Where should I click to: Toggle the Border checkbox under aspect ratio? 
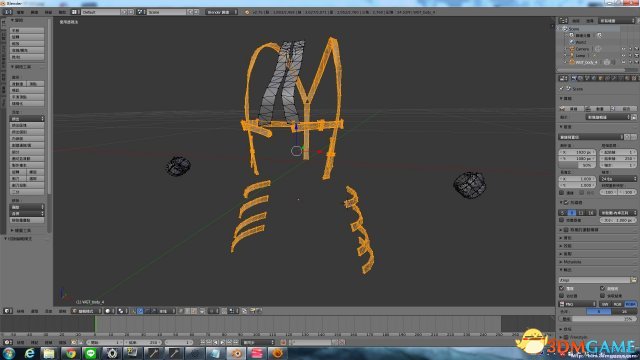562,193
